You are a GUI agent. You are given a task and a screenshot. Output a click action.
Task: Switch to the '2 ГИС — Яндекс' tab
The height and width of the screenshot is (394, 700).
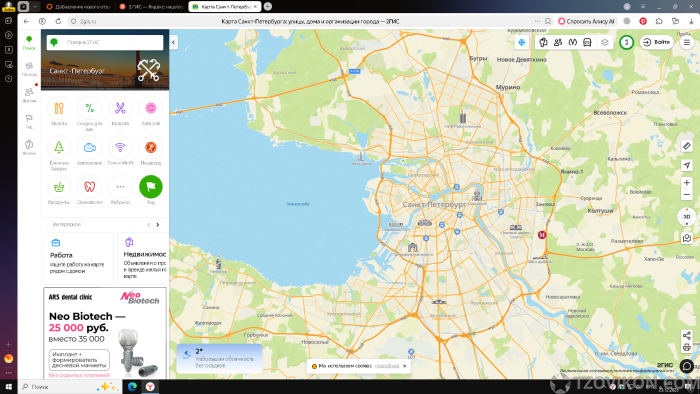151,7
